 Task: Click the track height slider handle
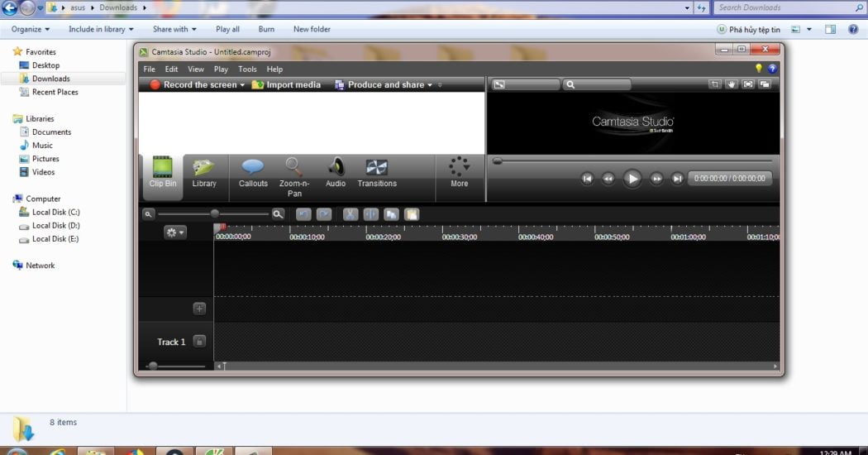(x=153, y=366)
